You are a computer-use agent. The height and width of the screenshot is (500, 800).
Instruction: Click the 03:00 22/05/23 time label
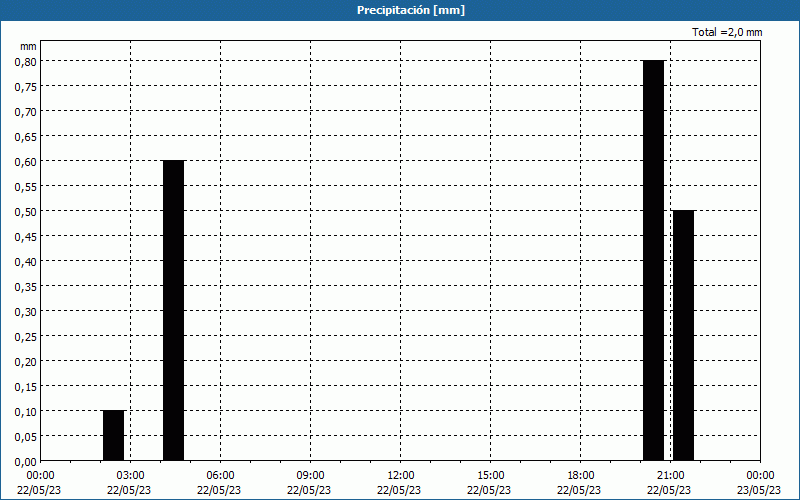129,483
